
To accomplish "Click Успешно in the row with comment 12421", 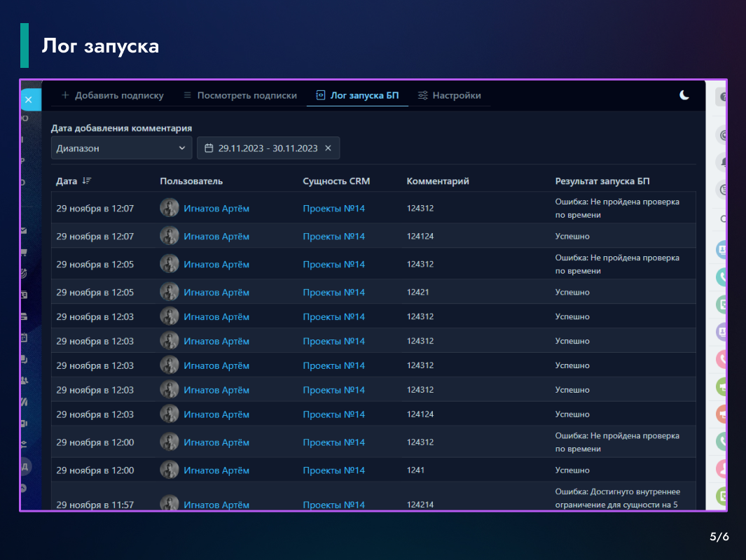I will (x=572, y=293).
